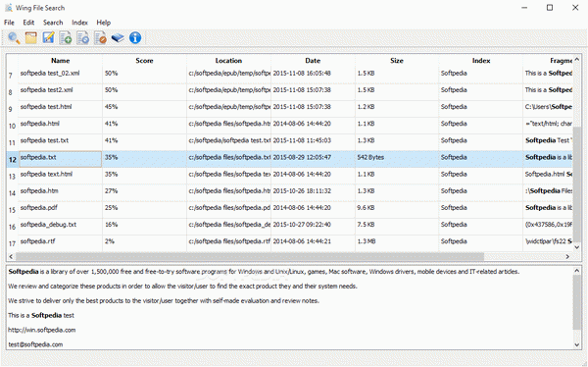Click the http://win.softpedia.com text in preview
This screenshot has height=367, width=588.
point(41,330)
